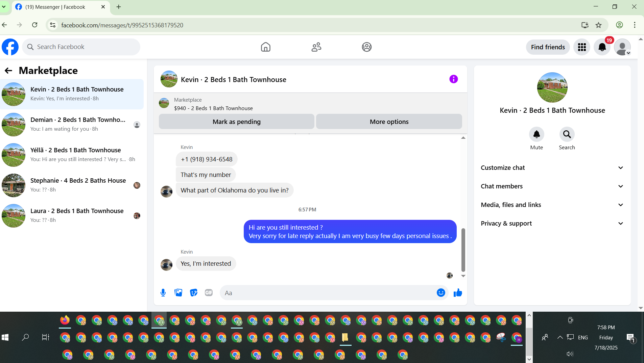The width and height of the screenshot is (644, 363).
Task: Go back using the Marketplace back arrow
Action: pyautogui.click(x=8, y=71)
